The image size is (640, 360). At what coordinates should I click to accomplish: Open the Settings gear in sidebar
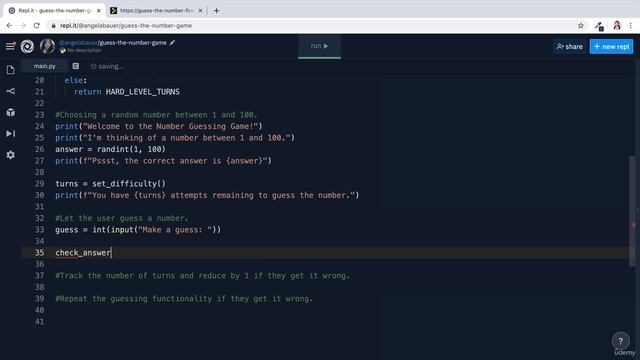pyautogui.click(x=11, y=155)
